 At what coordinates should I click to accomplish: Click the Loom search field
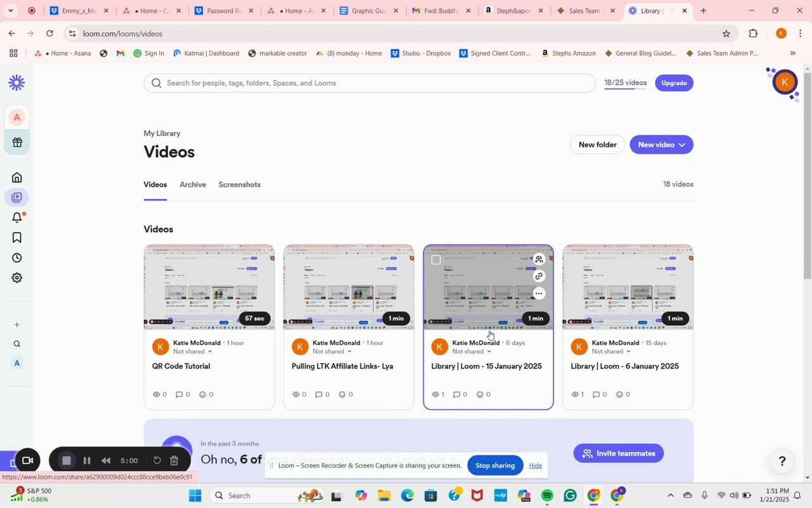pyautogui.click(x=370, y=83)
